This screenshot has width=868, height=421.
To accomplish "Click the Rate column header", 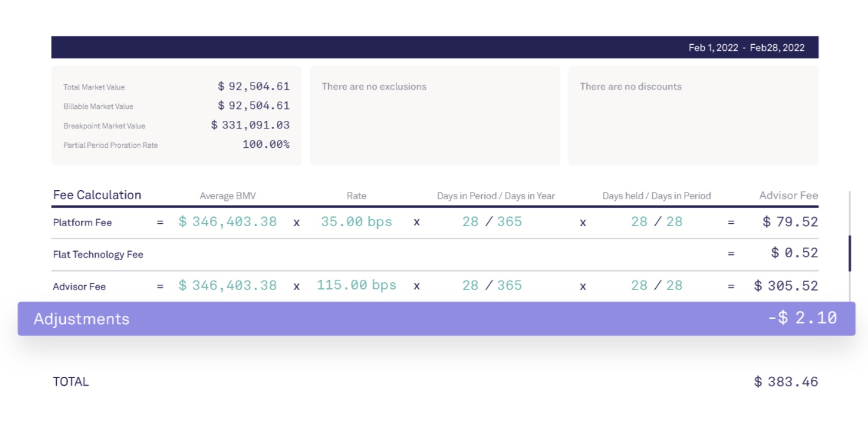I will (x=356, y=196).
